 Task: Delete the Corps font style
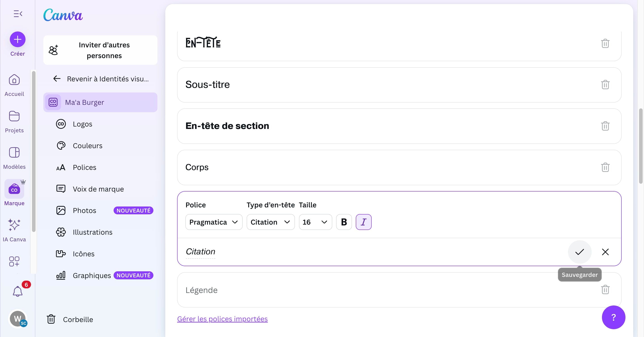(605, 167)
